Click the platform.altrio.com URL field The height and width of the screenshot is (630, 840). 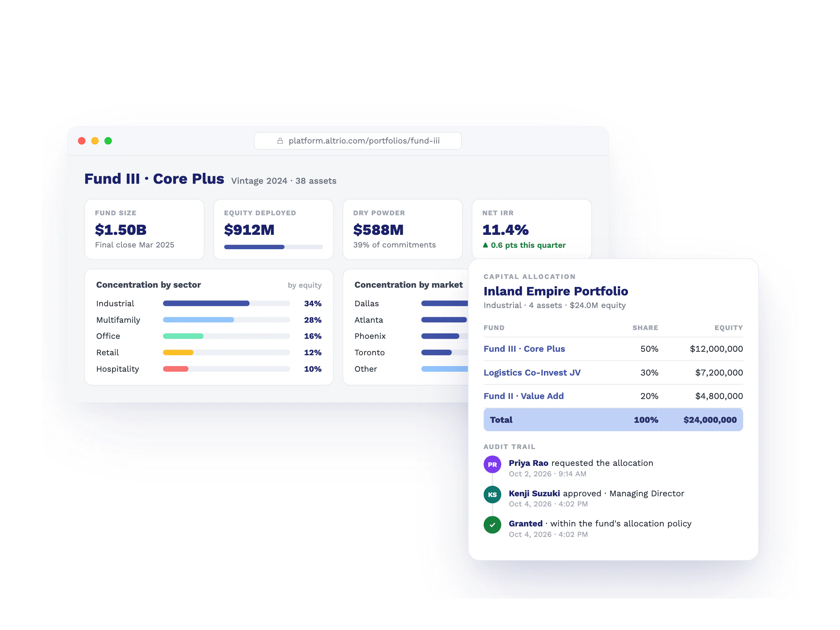(x=358, y=141)
